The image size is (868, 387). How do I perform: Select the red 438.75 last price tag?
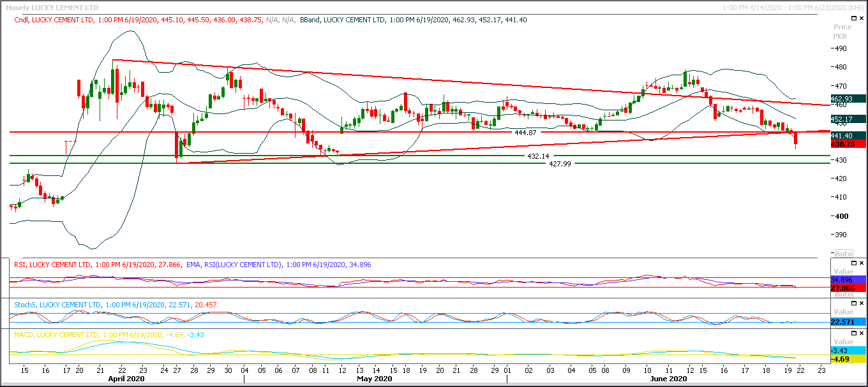tap(848, 144)
